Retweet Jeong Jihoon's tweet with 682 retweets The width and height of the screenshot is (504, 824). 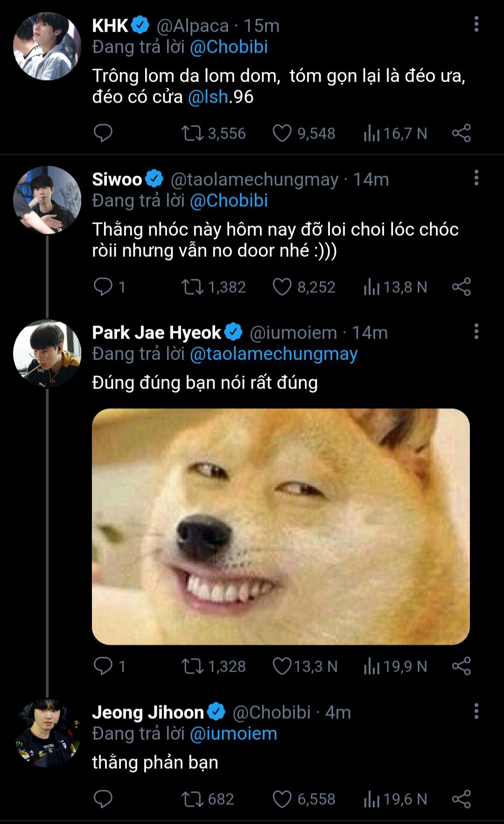coord(192,799)
